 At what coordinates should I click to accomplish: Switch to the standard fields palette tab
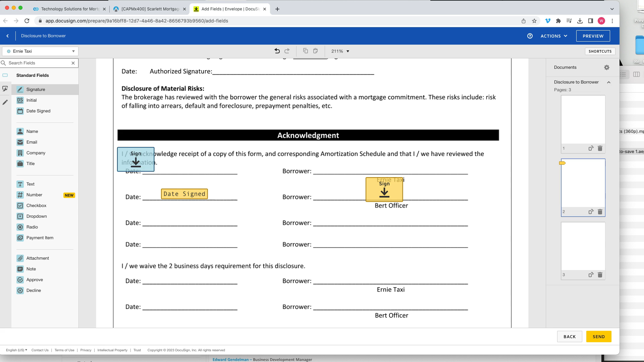tap(5, 75)
